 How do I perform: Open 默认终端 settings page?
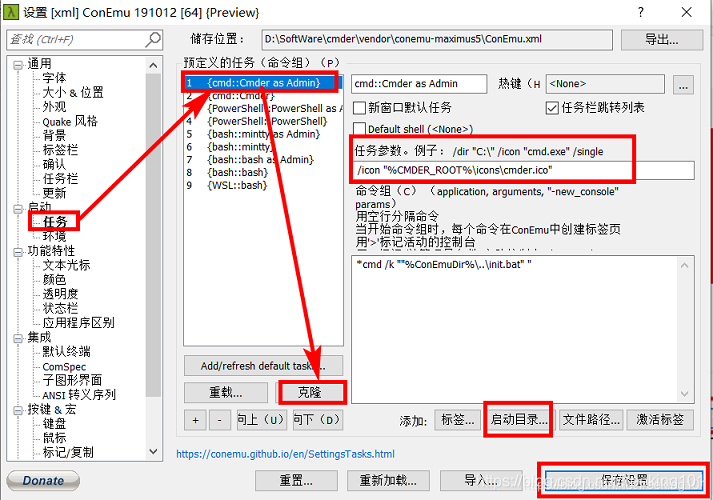pos(66,351)
